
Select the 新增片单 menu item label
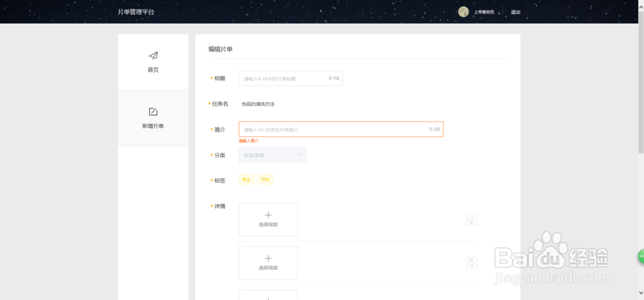click(153, 126)
